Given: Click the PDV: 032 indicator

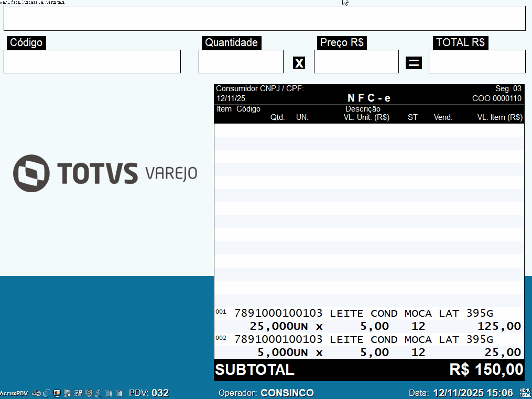Looking at the screenshot, I should [149, 393].
